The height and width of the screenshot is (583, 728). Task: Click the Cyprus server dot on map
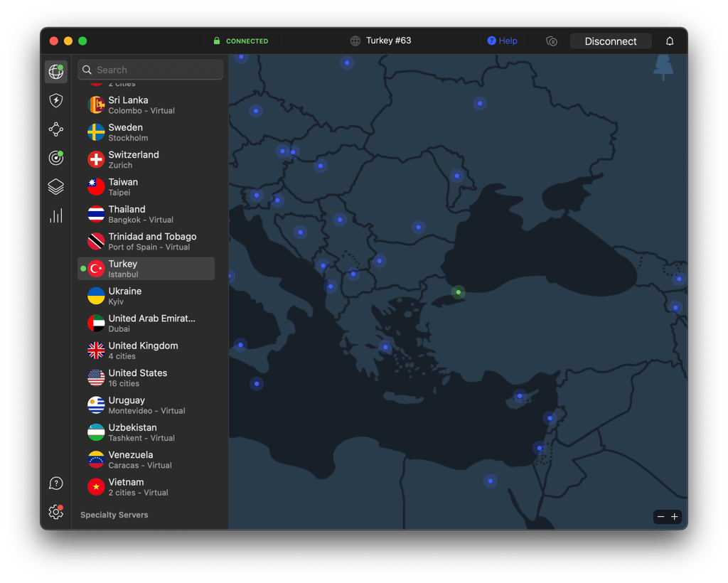coord(520,396)
